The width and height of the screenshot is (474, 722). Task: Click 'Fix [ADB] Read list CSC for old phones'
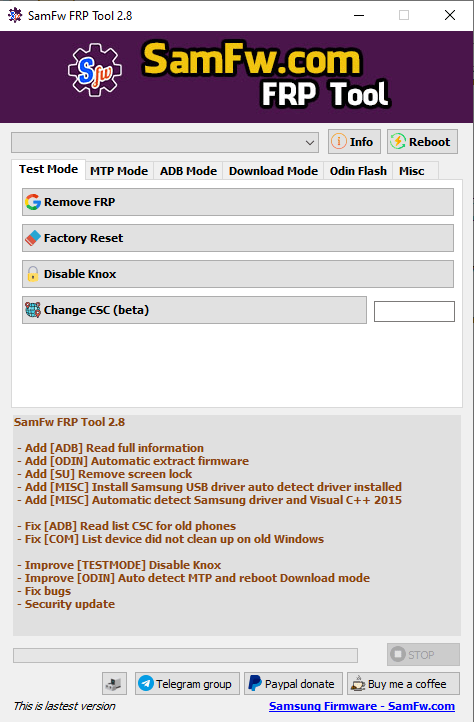(127, 526)
